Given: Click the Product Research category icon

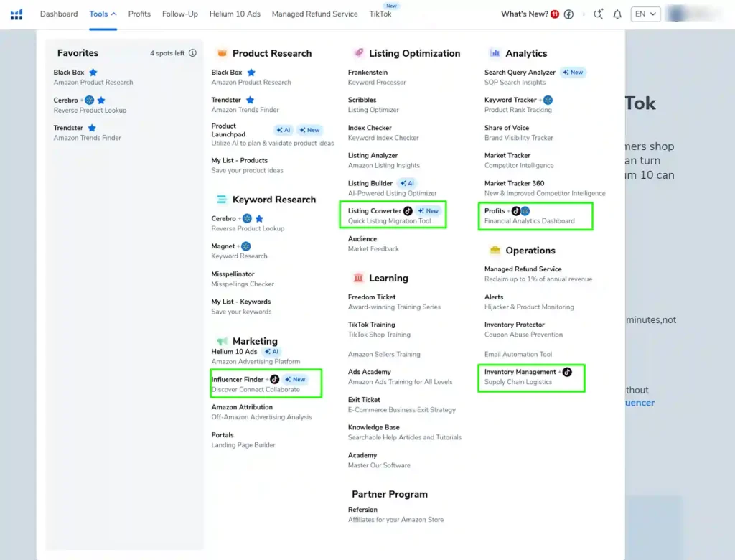Looking at the screenshot, I should pyautogui.click(x=223, y=53).
